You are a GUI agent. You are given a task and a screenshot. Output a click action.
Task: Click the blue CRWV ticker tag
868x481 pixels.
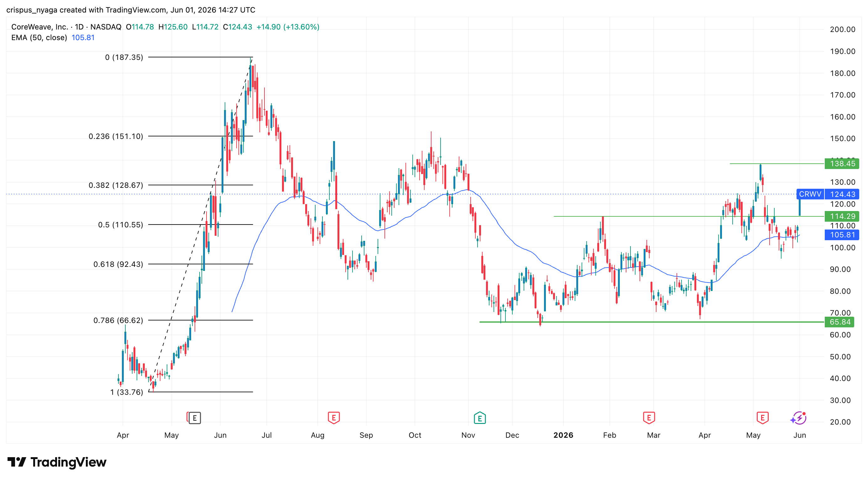[x=810, y=194]
